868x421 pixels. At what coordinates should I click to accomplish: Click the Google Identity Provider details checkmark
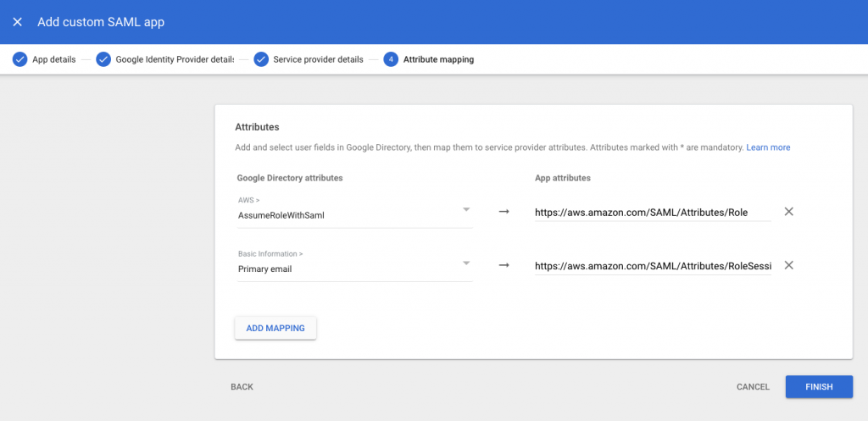[103, 59]
